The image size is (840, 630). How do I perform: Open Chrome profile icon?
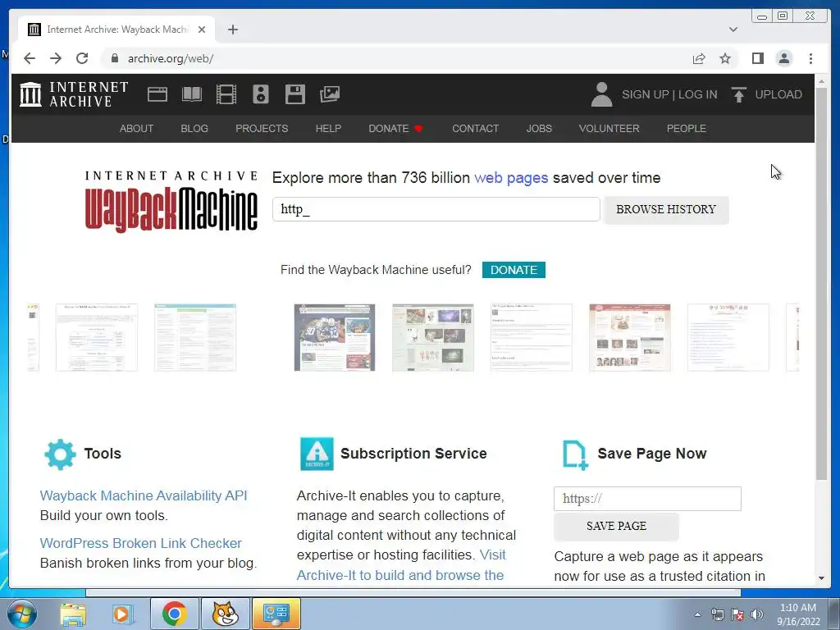(x=783, y=58)
